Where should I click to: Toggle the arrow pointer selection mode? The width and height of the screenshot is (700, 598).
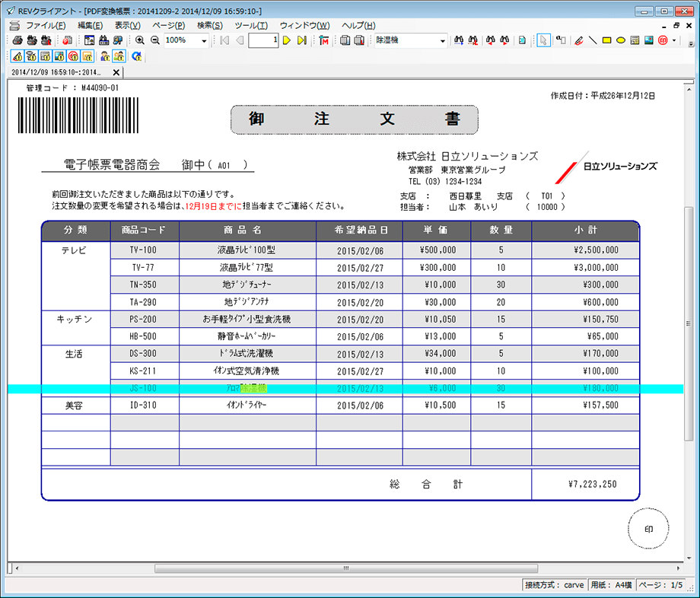point(544,40)
